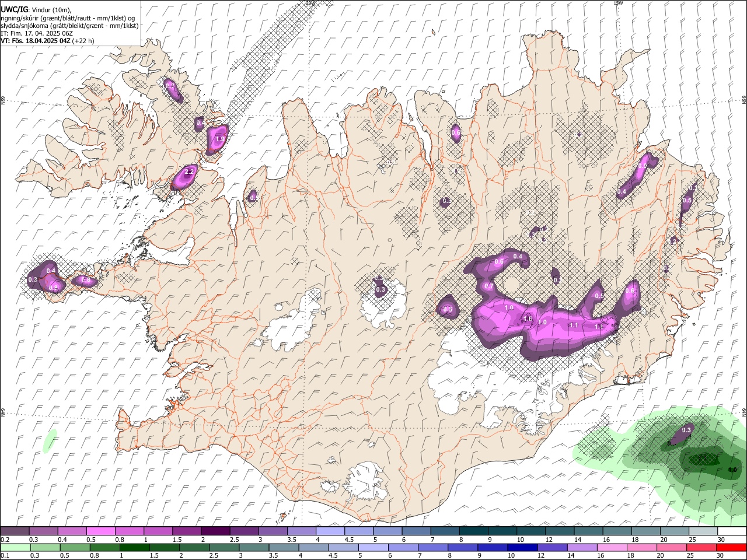Pick snow legend swatch between 3.5 and 4
This screenshot has height=560, width=747.
pos(302,531)
